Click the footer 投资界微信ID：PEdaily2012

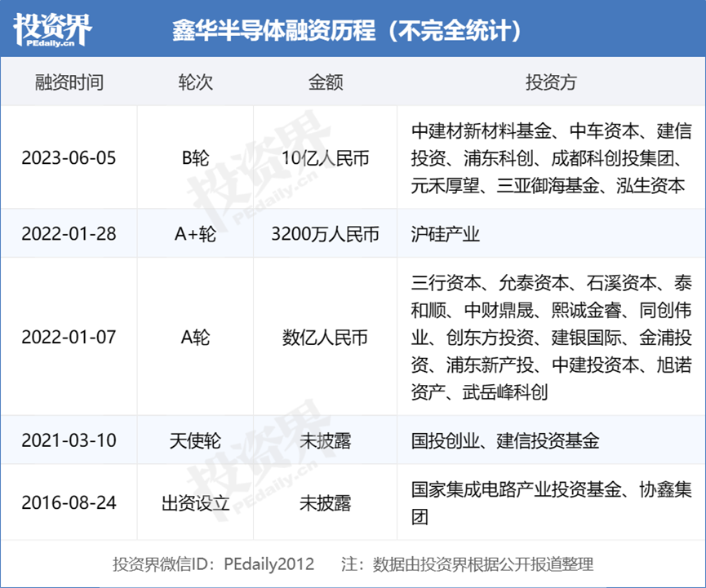pyautogui.click(x=213, y=564)
